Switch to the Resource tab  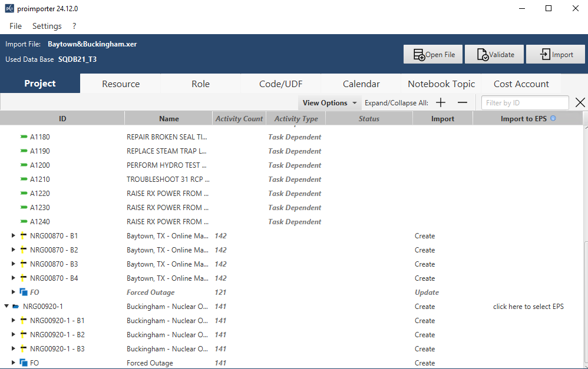pyautogui.click(x=121, y=84)
